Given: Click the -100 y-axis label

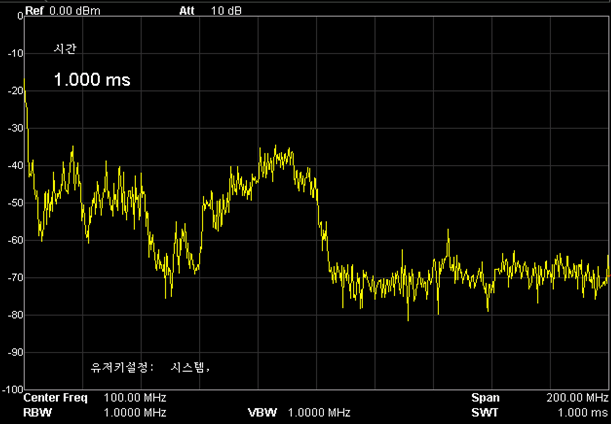Looking at the screenshot, I should coord(13,389).
